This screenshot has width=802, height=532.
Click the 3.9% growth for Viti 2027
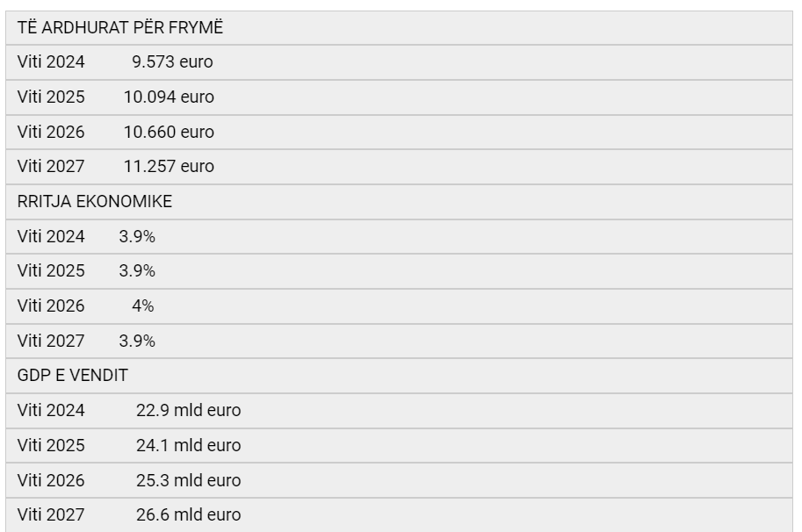(137, 341)
